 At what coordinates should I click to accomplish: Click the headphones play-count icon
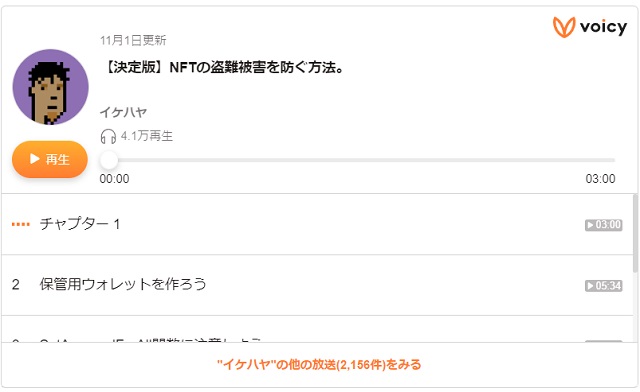click(108, 136)
